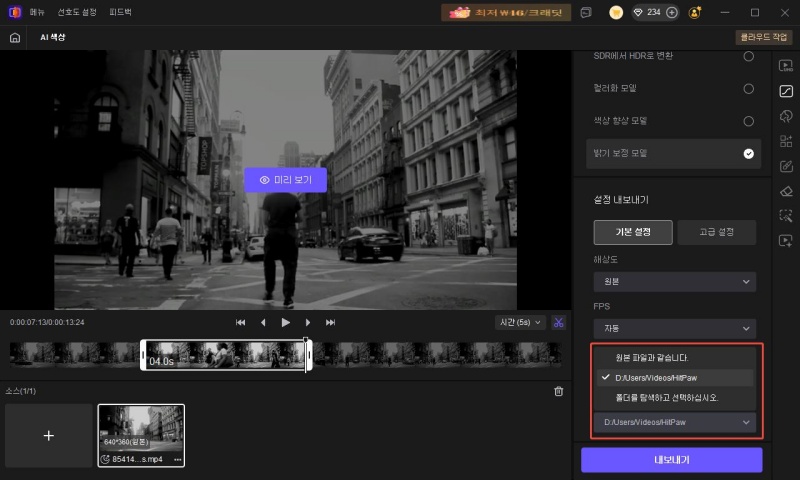The width and height of the screenshot is (800, 480).
Task: Click the 04.0s selected clip segment
Action: 225,355
